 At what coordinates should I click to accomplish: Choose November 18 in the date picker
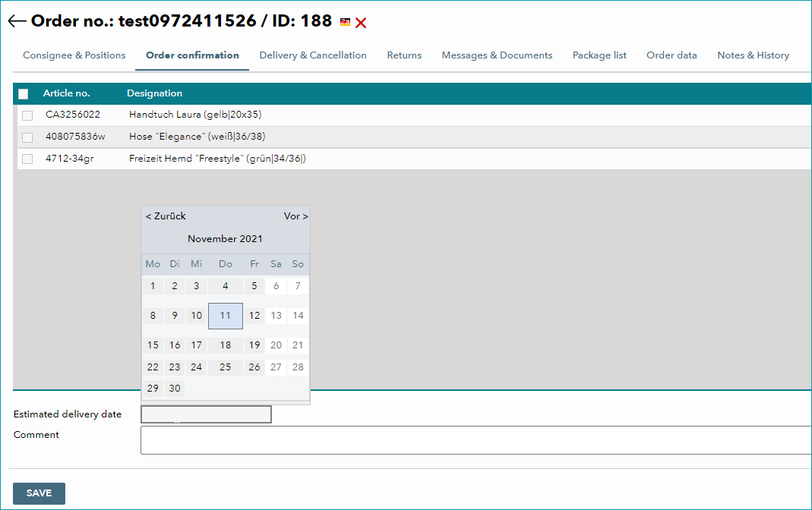[226, 345]
